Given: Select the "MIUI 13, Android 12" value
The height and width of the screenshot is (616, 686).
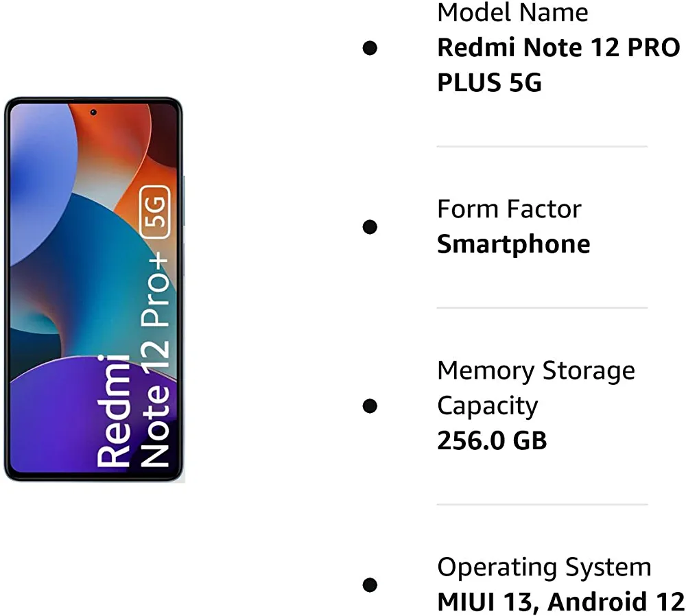Looking at the screenshot, I should [x=560, y=602].
